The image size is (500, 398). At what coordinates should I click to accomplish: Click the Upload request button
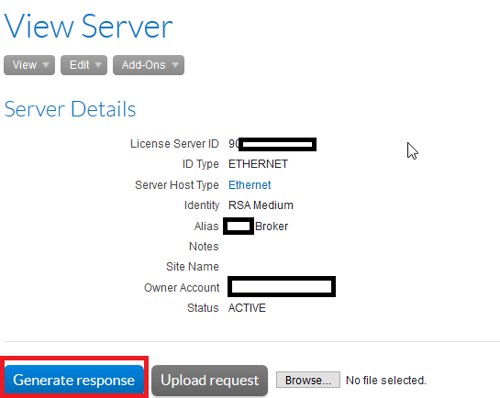click(x=210, y=380)
